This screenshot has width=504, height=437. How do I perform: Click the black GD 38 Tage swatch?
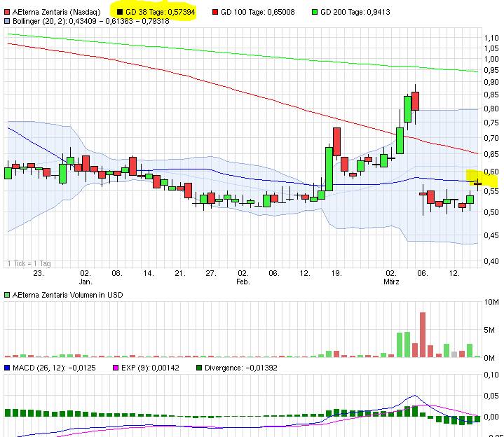click(120, 12)
